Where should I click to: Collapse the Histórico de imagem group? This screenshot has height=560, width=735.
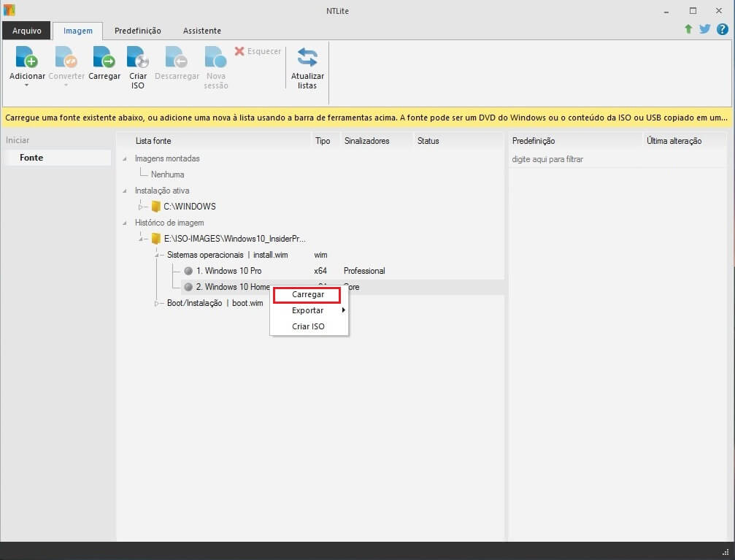(124, 223)
